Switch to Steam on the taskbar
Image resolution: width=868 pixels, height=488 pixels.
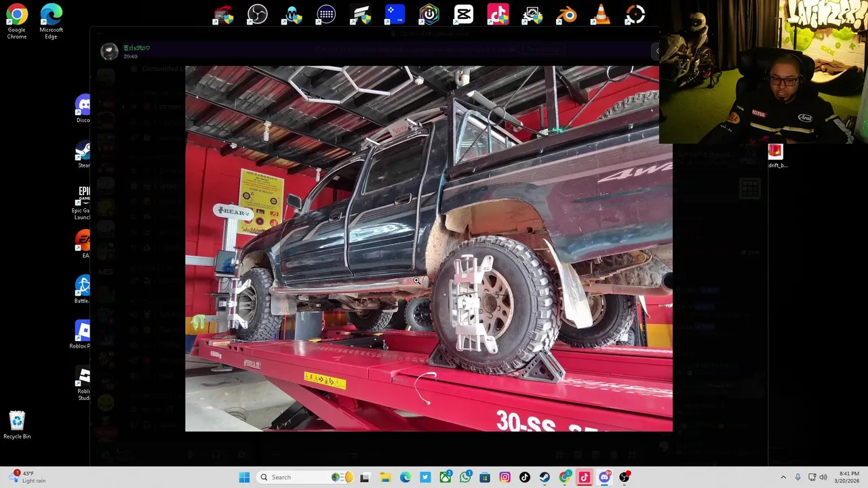pos(545,477)
